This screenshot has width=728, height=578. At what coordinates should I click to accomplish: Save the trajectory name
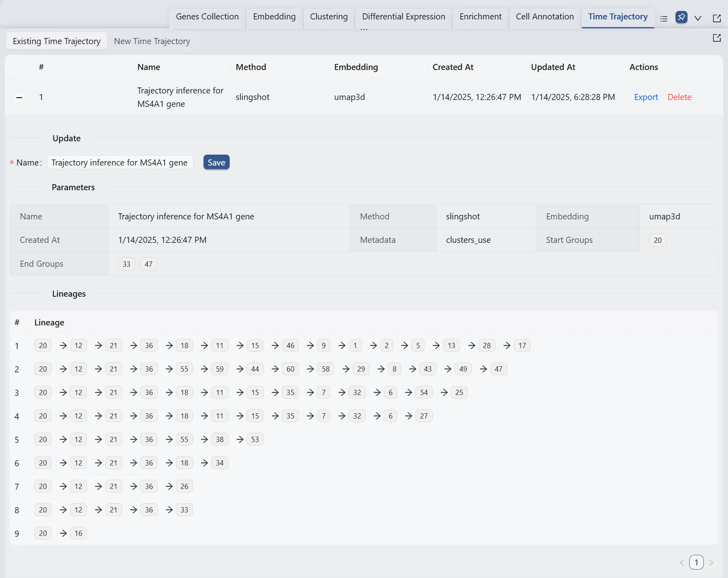(216, 163)
